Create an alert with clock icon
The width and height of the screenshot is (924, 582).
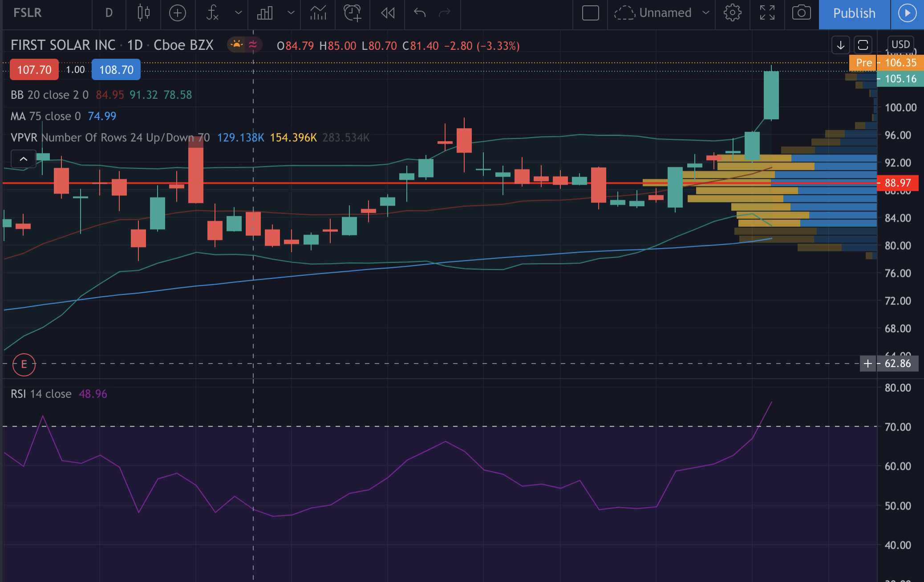(352, 13)
